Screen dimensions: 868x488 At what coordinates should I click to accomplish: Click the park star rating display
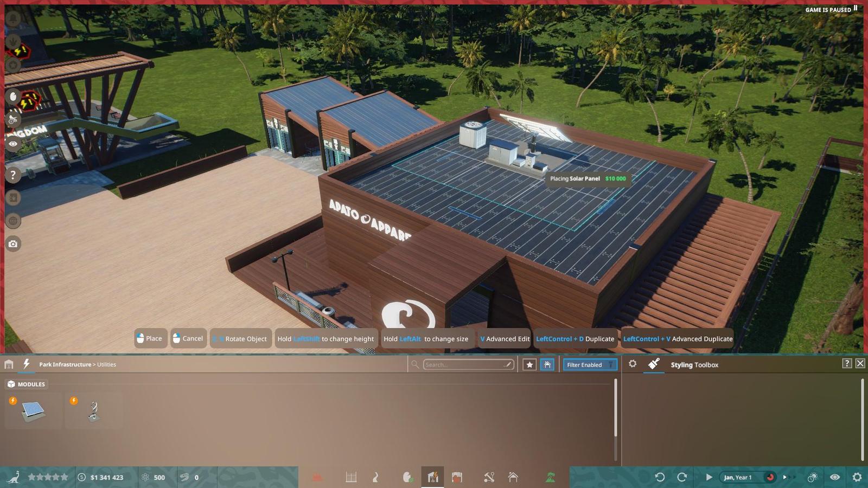(48, 477)
